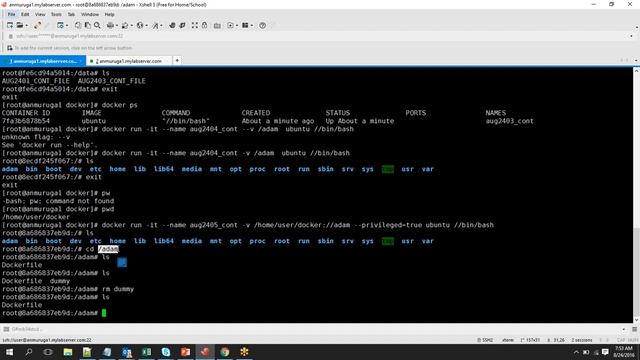This screenshot has height=360, width=640.
Task: Open the File menu
Action: (11, 14)
